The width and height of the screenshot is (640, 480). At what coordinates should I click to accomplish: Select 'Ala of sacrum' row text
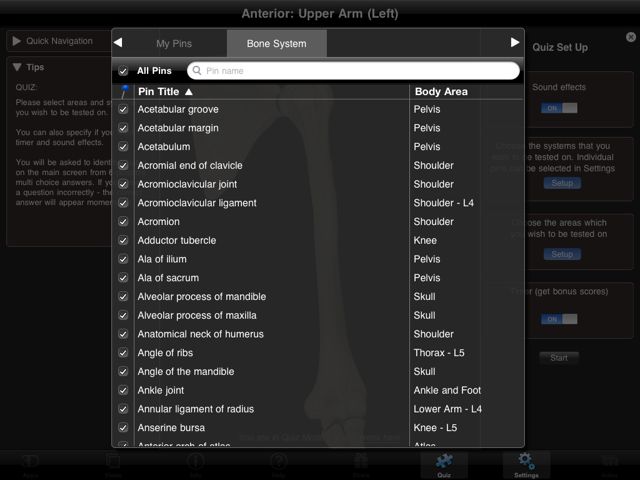(168, 278)
